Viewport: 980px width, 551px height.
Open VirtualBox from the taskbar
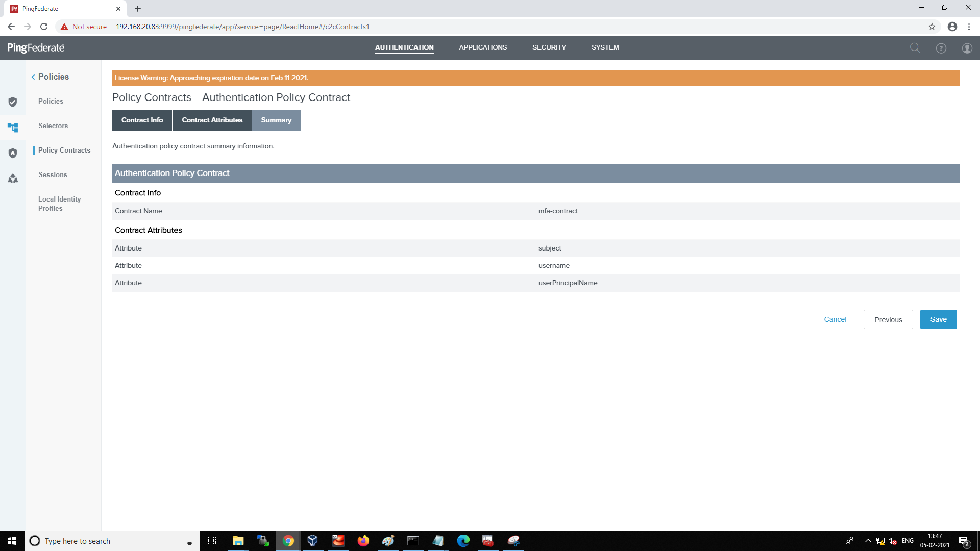click(313, 541)
